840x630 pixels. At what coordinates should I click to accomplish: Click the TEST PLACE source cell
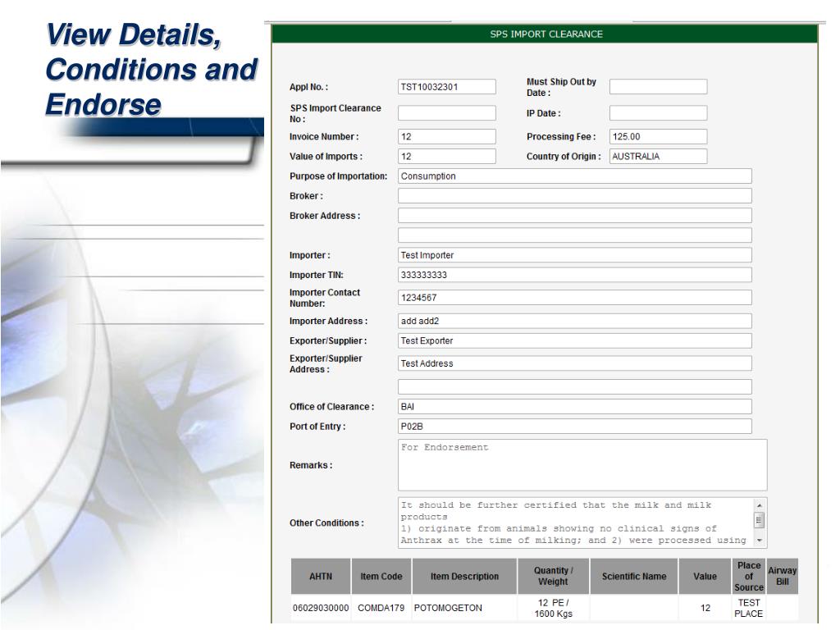coord(749,608)
